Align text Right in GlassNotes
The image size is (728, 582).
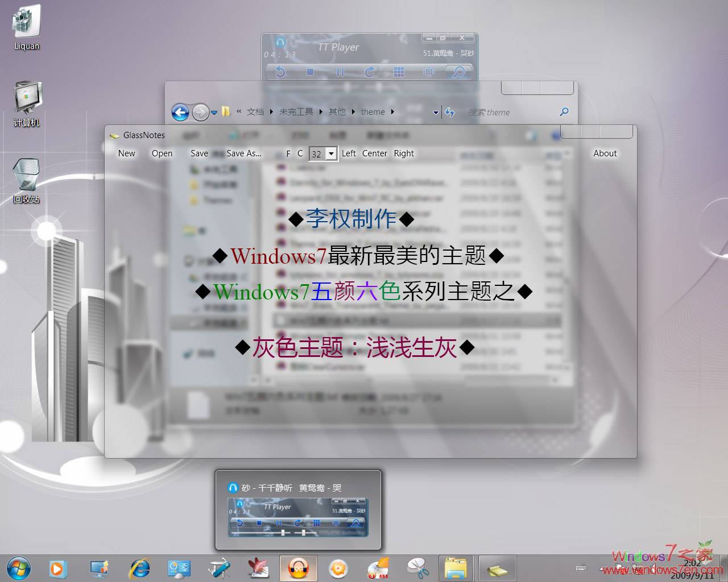pos(404,153)
